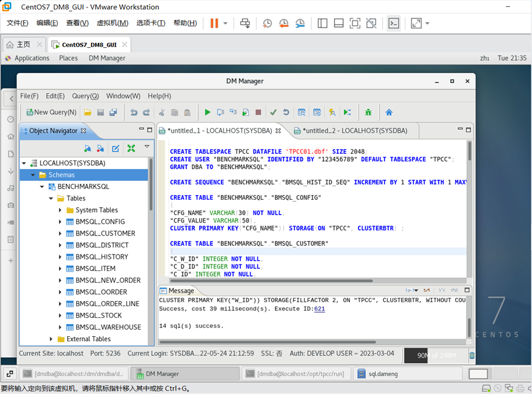Click the green Commit checkmark icon
532x394 pixels.
coord(273,112)
